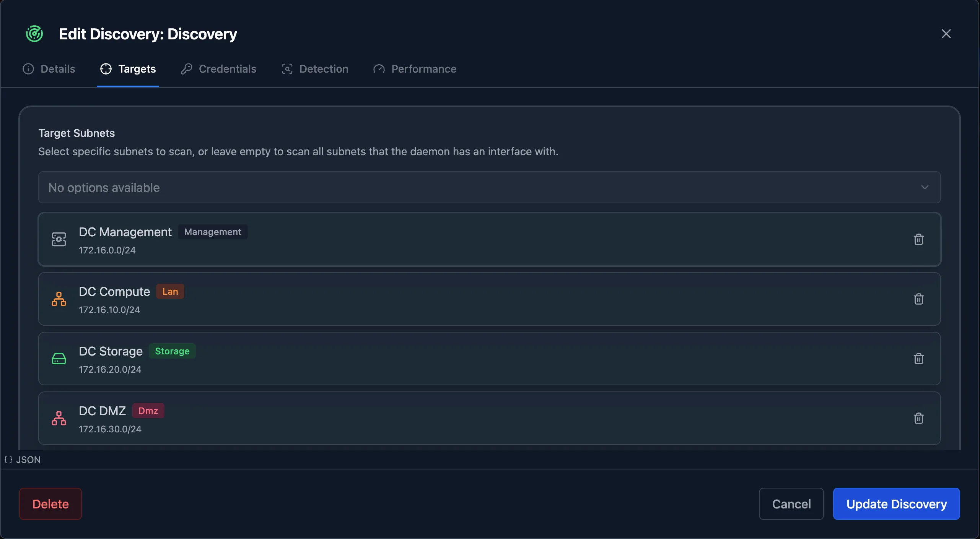Viewport: 980px width, 539px height.
Task: Open the JSON view
Action: (21, 459)
